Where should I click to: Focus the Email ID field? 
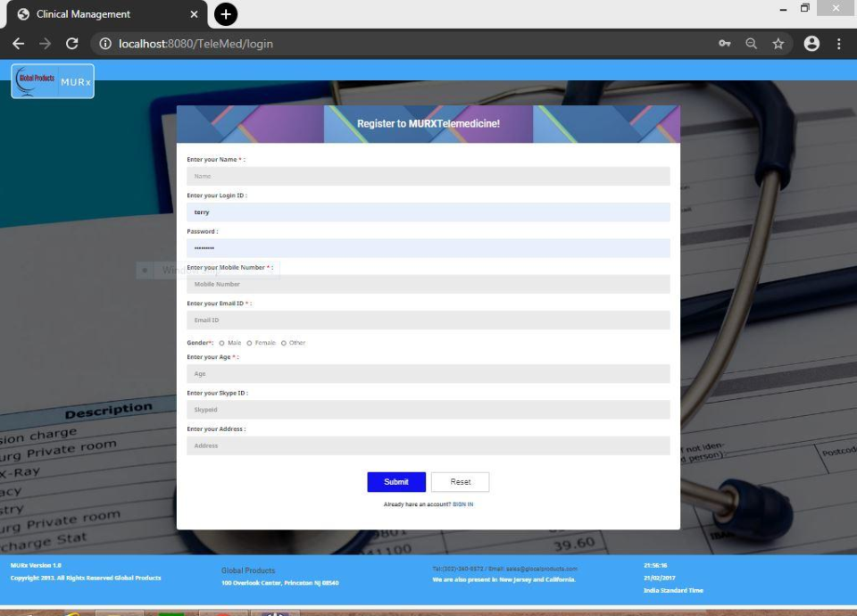pos(428,320)
